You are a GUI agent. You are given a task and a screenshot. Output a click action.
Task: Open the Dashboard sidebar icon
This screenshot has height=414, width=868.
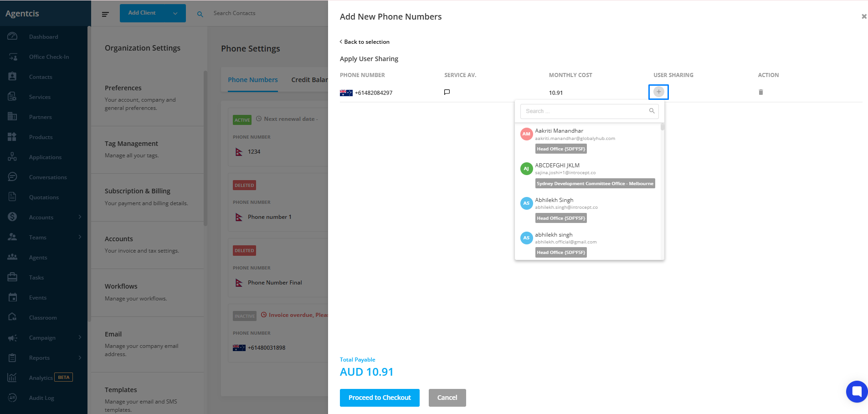click(12, 36)
